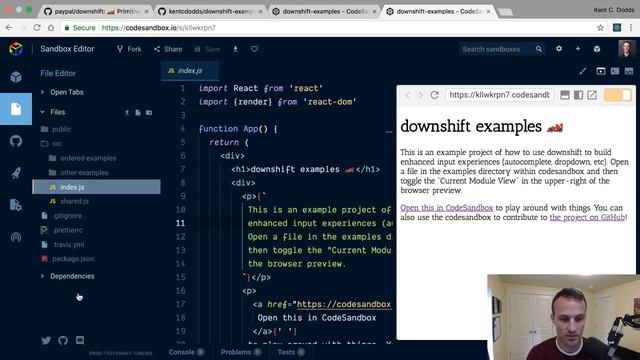Screen dimensions: 640x360
Task: Dock the preview to the bottom
Action: [565, 95]
